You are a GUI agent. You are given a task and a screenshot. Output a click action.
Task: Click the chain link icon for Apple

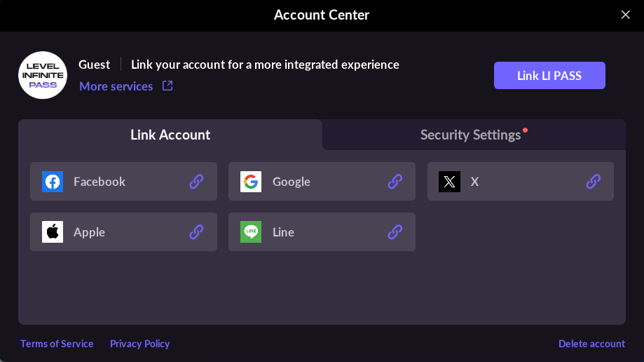[196, 232]
